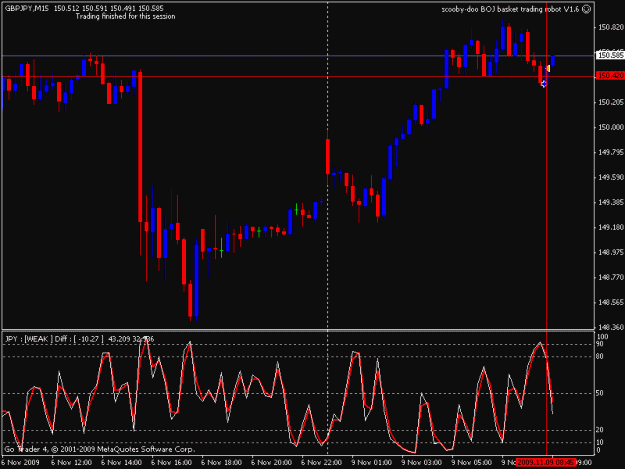Click the red 150.420 price line label
The image size is (625, 469).
coord(610,76)
